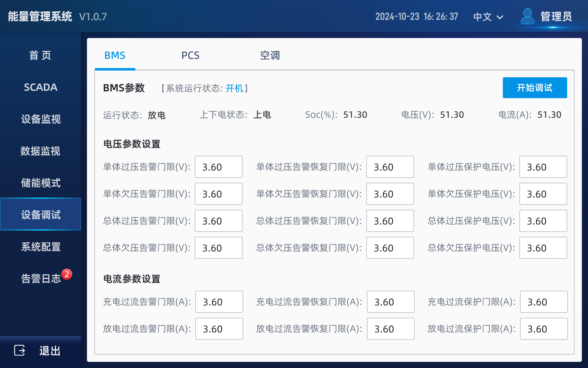Open 数据监视 from the sidebar
Screen dimensions: 588x368
[x=40, y=151]
